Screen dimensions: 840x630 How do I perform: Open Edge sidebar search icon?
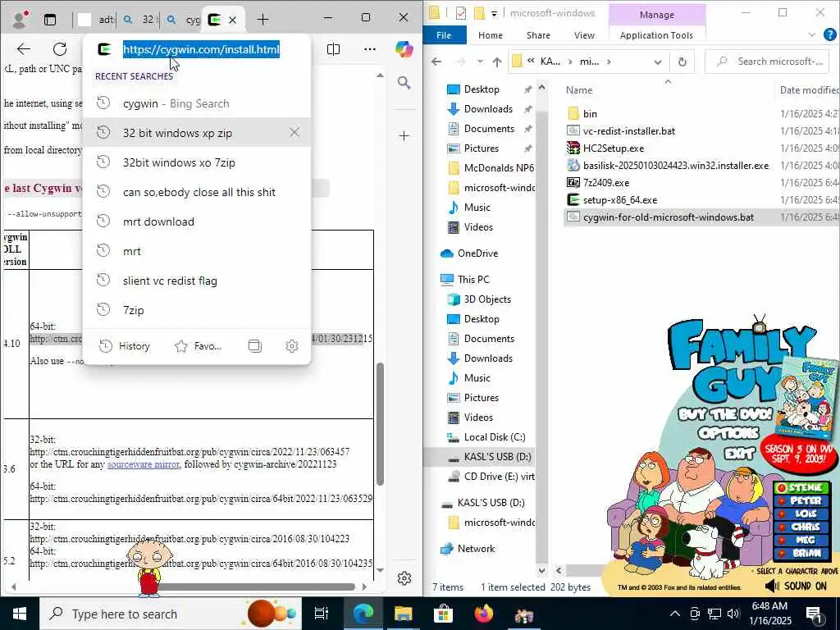point(404,83)
